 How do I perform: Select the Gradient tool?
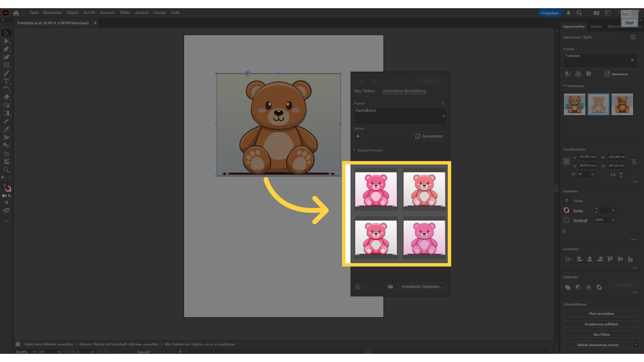click(x=6, y=113)
